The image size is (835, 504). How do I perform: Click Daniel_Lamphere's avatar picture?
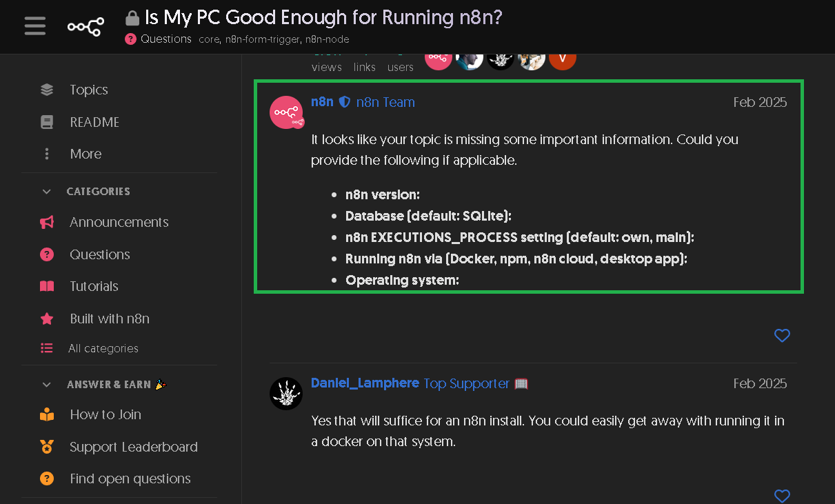tap(286, 394)
